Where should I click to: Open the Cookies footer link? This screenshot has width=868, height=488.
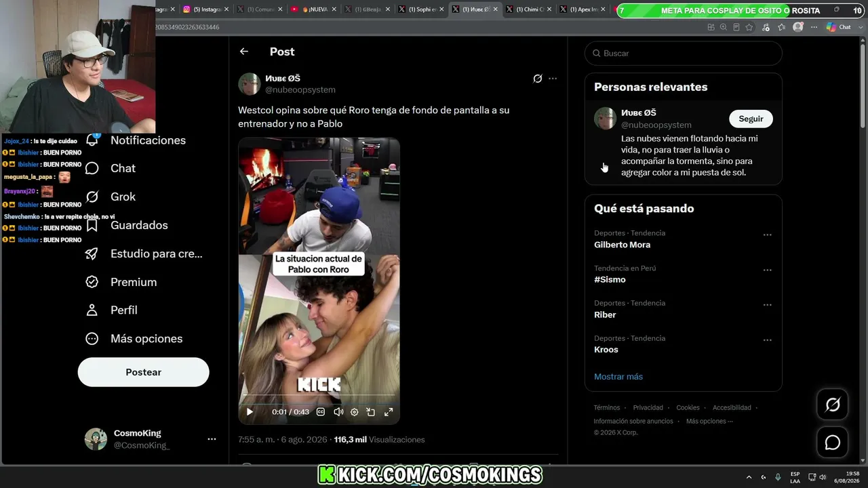(x=688, y=408)
